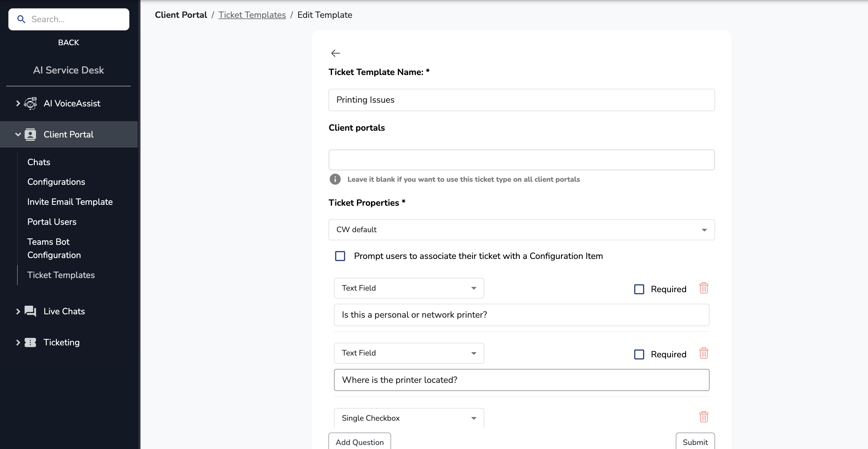
Task: Enable Configuration Item prompt checkbox
Action: [x=340, y=256]
